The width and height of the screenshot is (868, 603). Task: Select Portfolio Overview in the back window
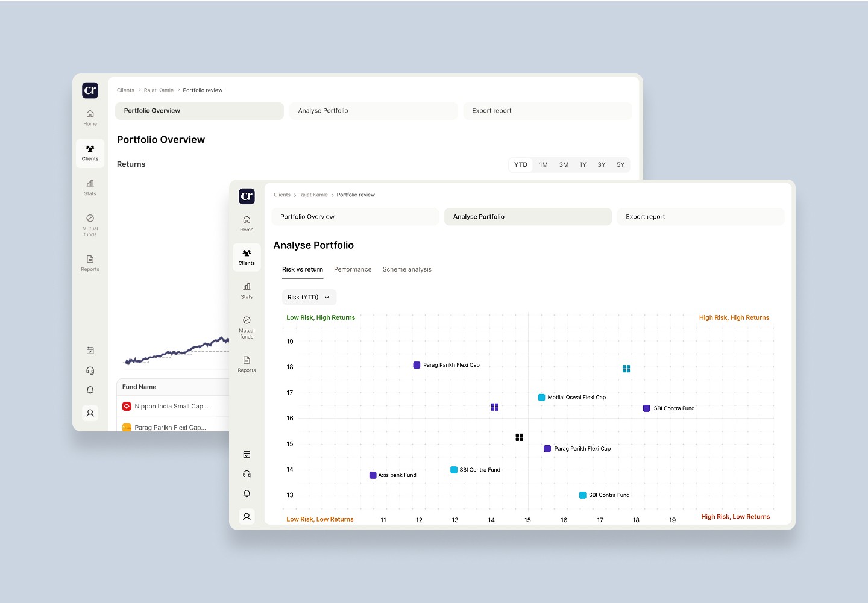pos(200,111)
